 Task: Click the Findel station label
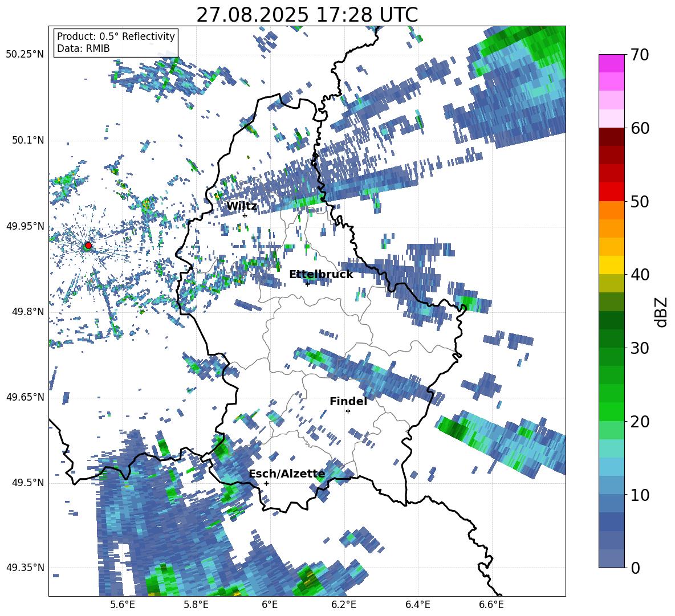348,401
